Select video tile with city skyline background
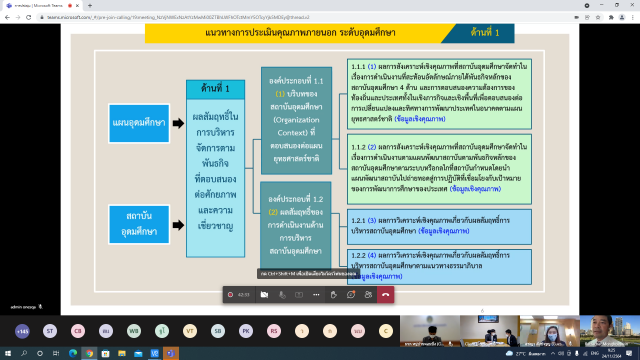The image size is (640, 360). 610,331
